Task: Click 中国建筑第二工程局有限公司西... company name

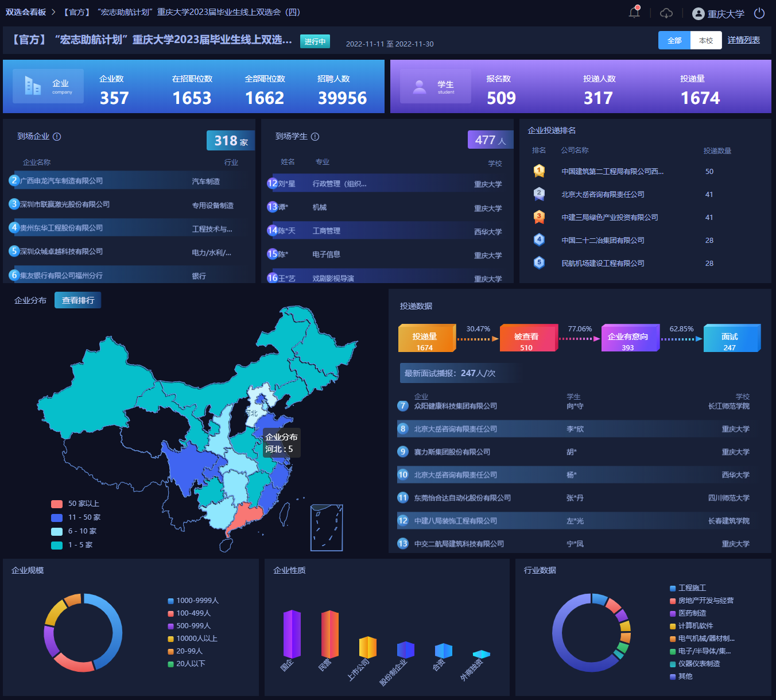Action: pyautogui.click(x=612, y=172)
